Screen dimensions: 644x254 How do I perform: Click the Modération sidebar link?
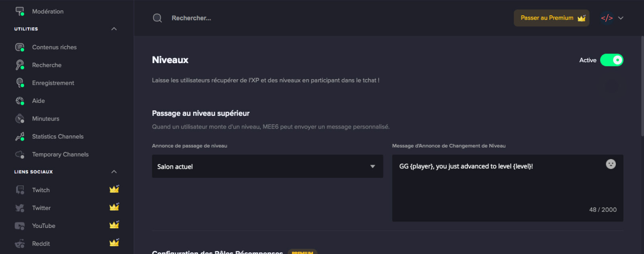click(48, 11)
